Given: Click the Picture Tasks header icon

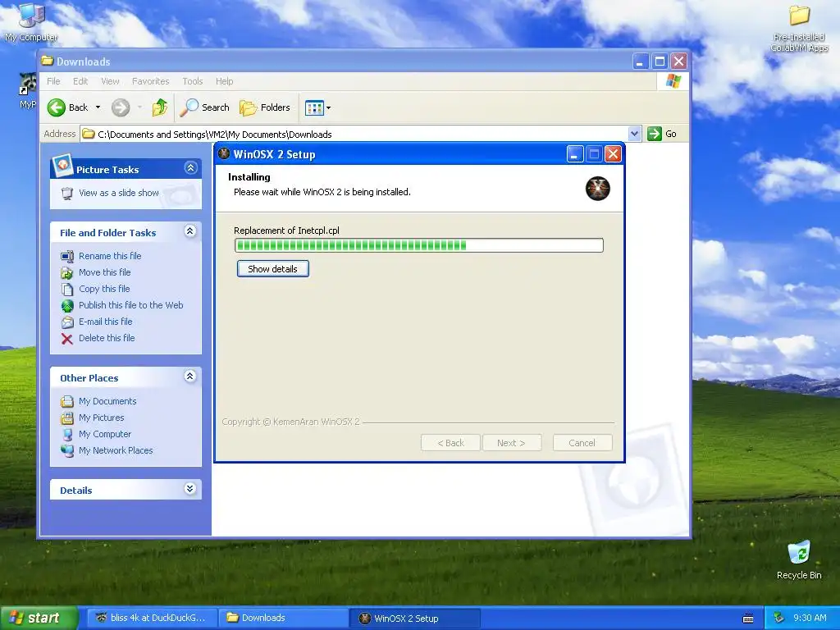Looking at the screenshot, I should [62, 165].
